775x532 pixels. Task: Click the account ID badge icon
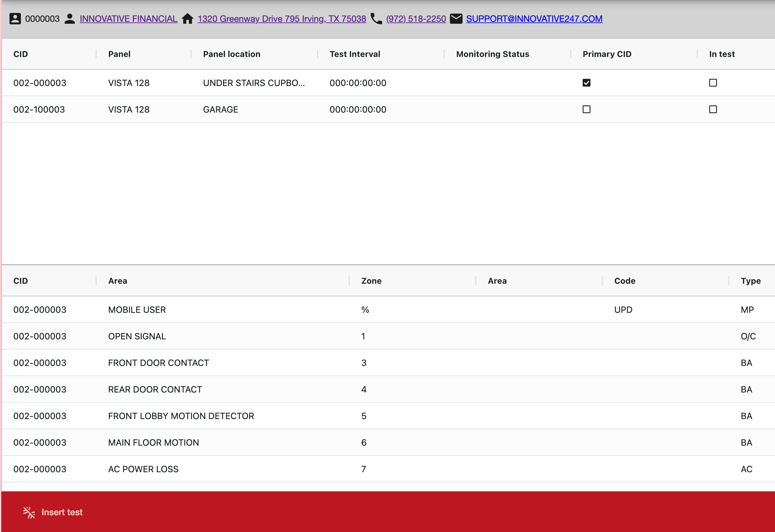[x=15, y=19]
